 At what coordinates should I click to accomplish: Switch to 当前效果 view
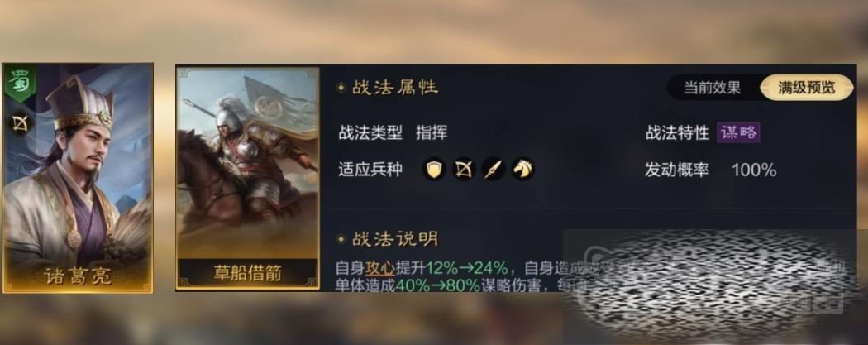pos(712,88)
